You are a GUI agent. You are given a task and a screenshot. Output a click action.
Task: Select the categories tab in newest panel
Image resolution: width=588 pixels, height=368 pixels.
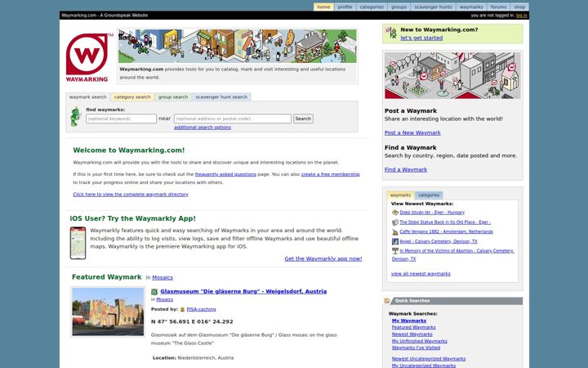tap(429, 195)
